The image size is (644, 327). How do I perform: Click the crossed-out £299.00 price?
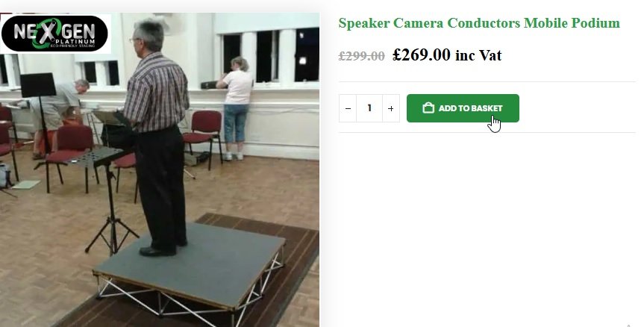(361, 56)
